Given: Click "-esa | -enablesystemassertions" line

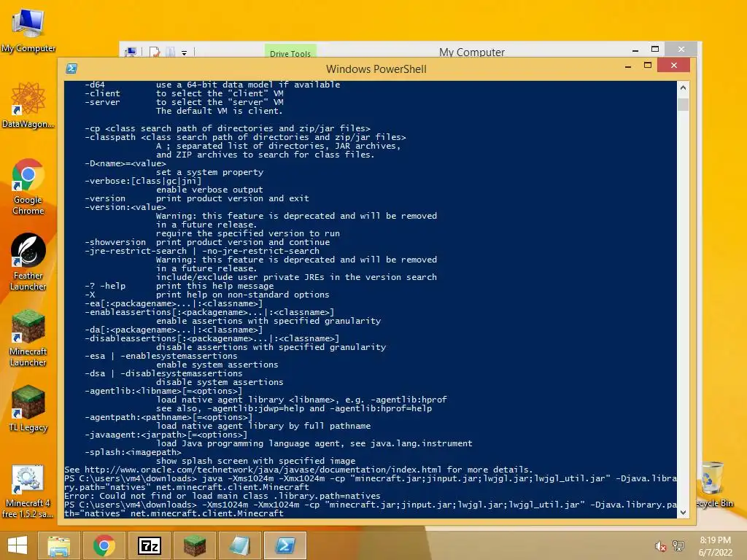Looking at the screenshot, I should (x=161, y=356).
